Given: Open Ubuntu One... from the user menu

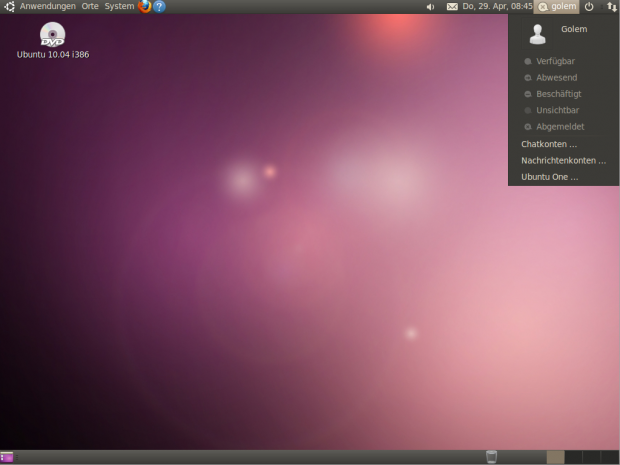Looking at the screenshot, I should 549,177.
